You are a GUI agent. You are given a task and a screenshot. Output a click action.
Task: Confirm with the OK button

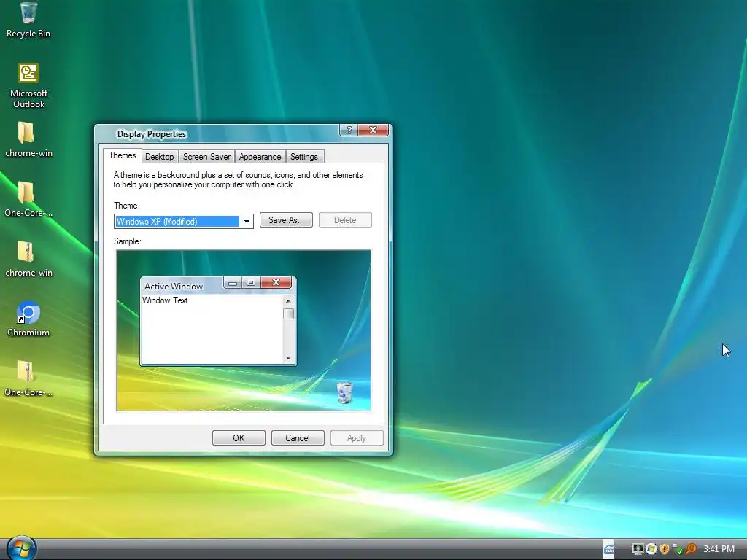pyautogui.click(x=239, y=438)
